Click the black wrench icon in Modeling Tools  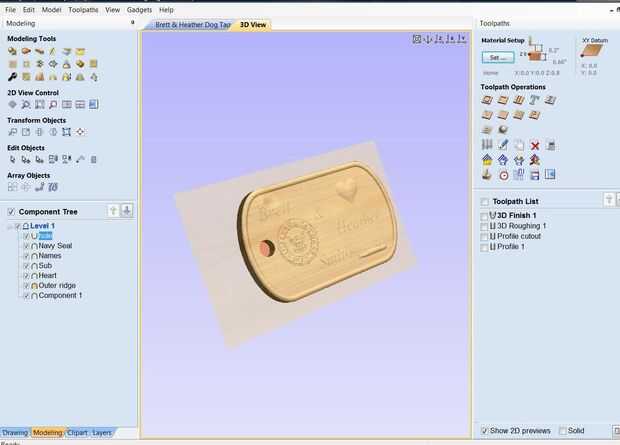(x=12, y=77)
